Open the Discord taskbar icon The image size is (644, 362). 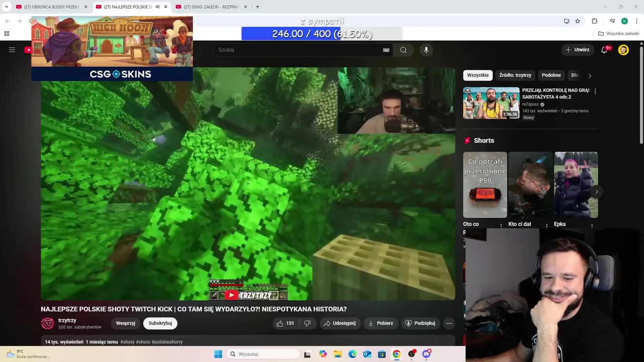427,354
